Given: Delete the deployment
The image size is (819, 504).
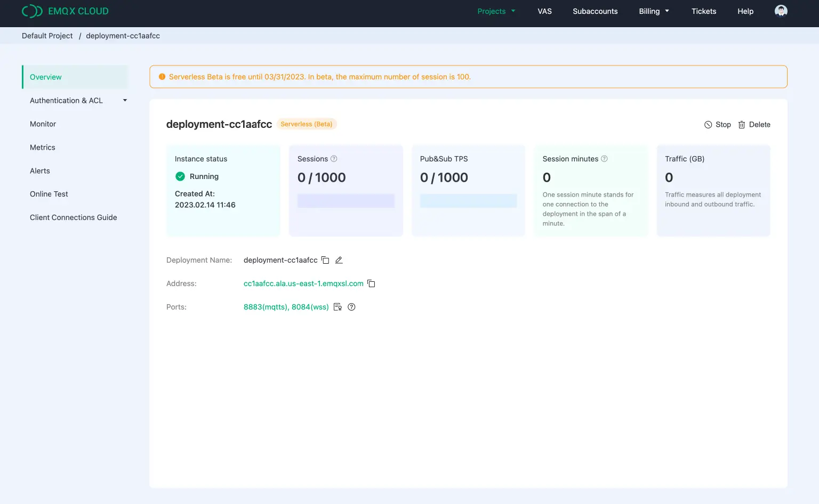Looking at the screenshot, I should tap(754, 124).
